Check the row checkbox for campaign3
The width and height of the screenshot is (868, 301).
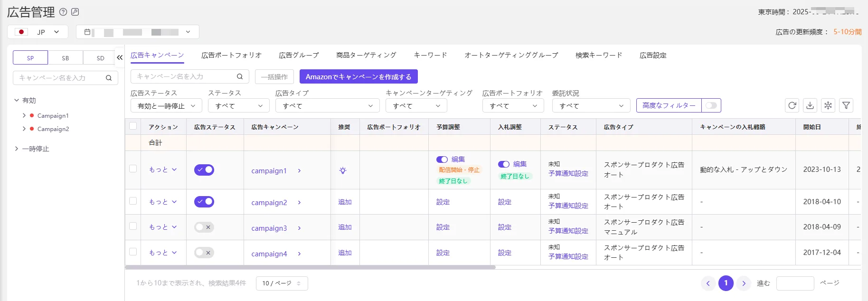(133, 226)
